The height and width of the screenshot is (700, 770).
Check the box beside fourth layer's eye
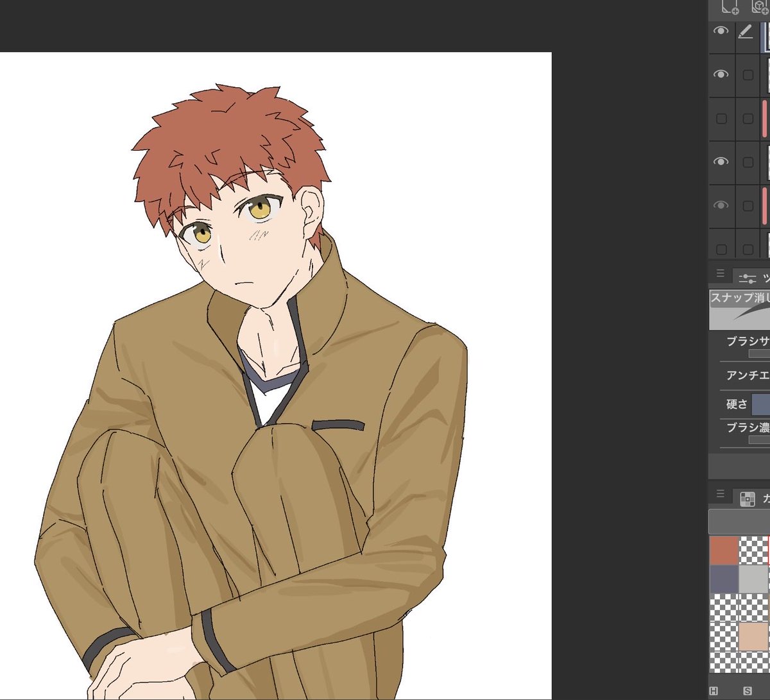[x=748, y=162]
